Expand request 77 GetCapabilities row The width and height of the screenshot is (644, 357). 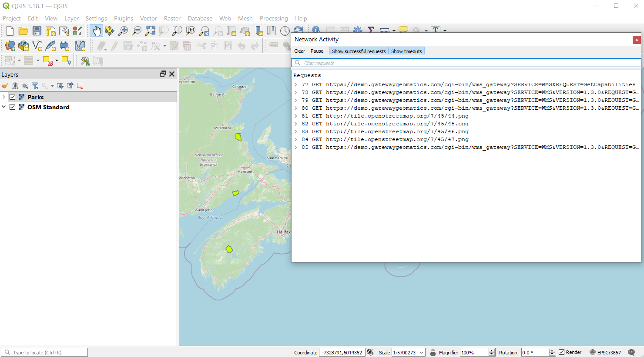coord(296,84)
